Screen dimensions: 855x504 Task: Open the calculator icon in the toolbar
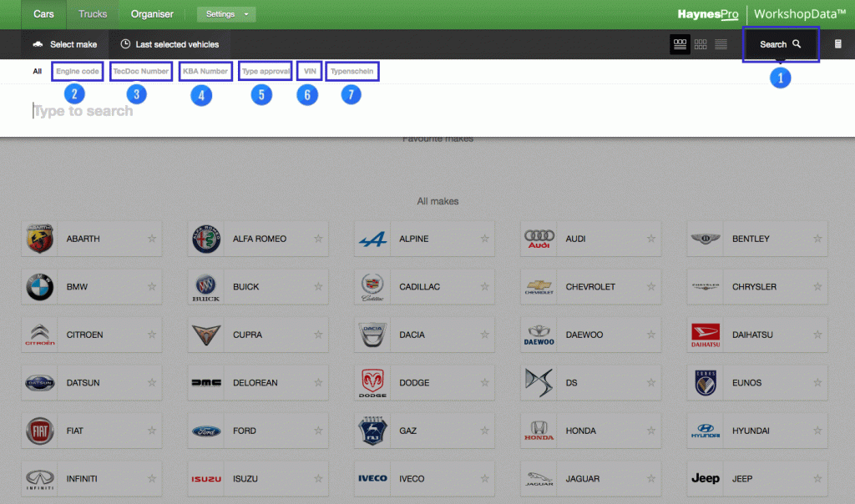(x=838, y=44)
